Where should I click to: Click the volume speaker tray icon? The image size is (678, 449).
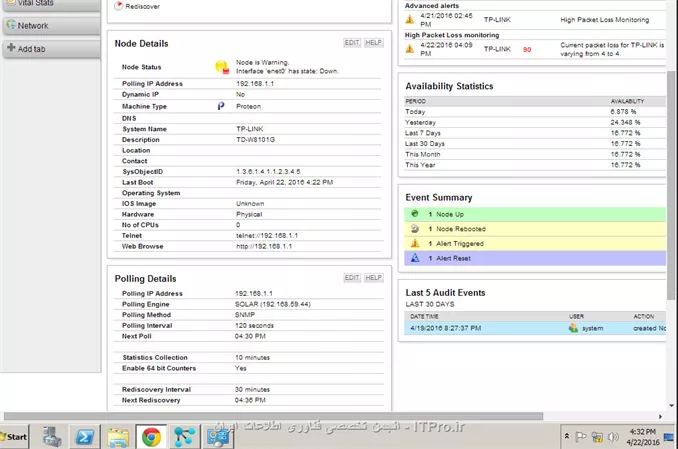coord(613,437)
